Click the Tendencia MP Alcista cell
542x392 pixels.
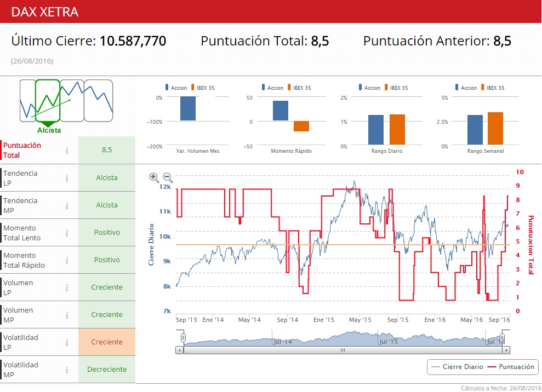point(107,205)
